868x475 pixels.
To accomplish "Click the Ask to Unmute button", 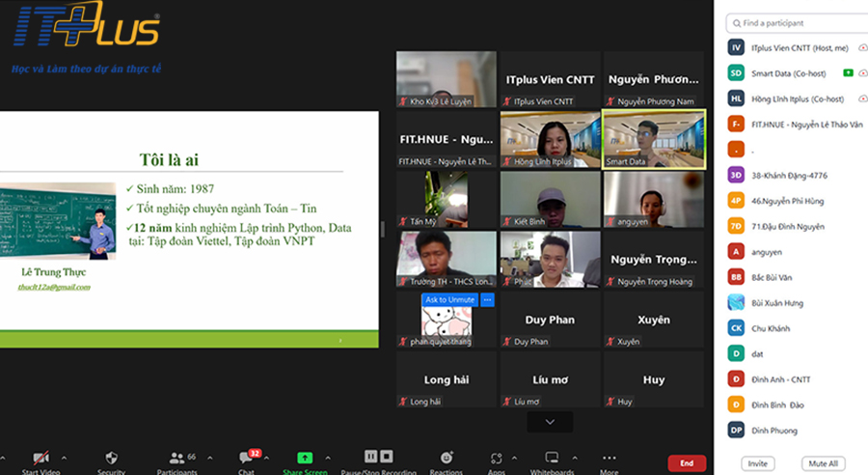I will [449, 300].
